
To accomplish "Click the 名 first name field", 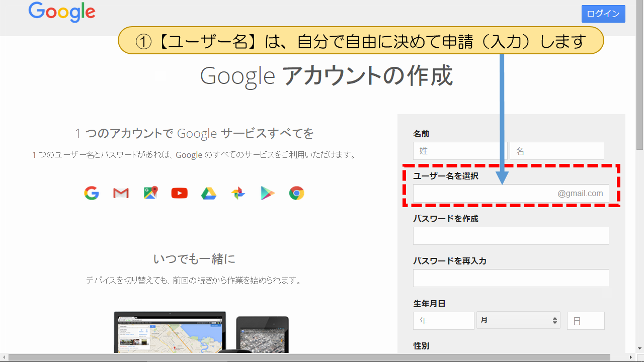I will point(557,151).
